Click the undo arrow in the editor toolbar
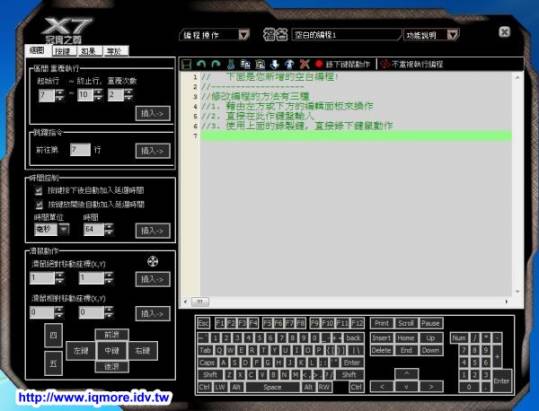This screenshot has height=411, width=539. coord(201,64)
